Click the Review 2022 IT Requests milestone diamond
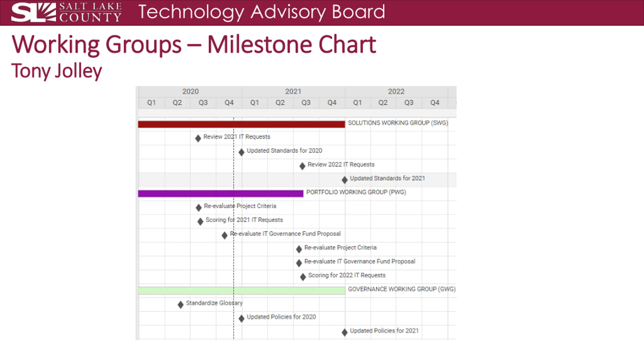Image resolution: width=644 pixels, height=362 pixels. tap(302, 166)
